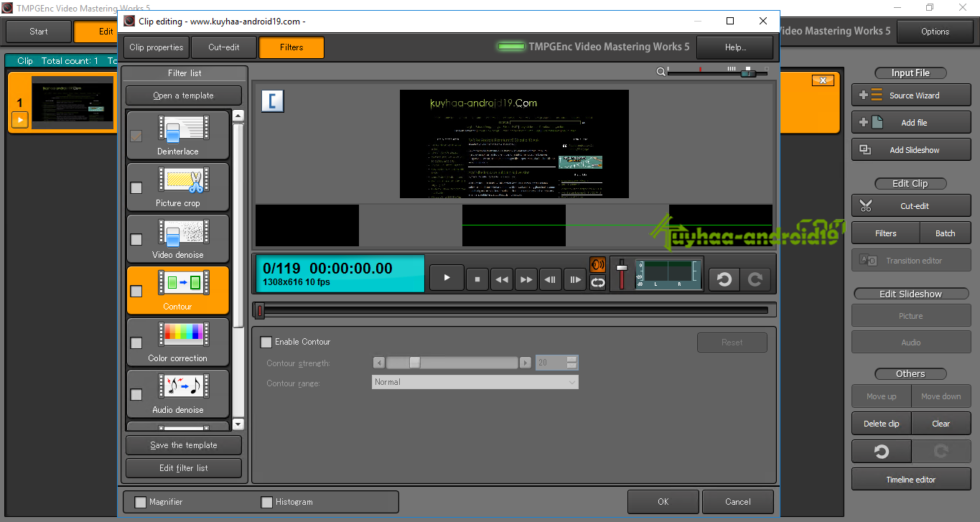Open Source Wizard in main window

point(911,95)
